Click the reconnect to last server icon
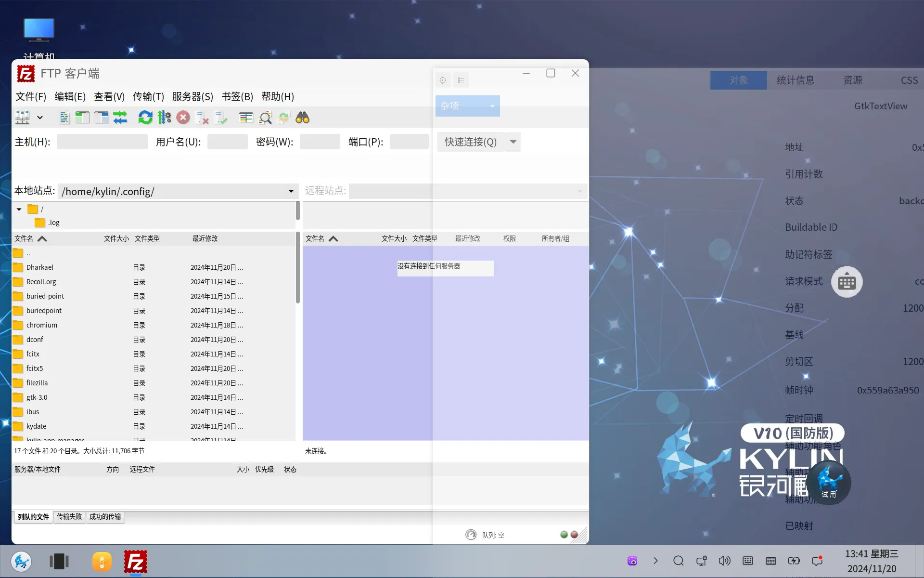The width and height of the screenshot is (924, 578). pyautogui.click(x=221, y=118)
